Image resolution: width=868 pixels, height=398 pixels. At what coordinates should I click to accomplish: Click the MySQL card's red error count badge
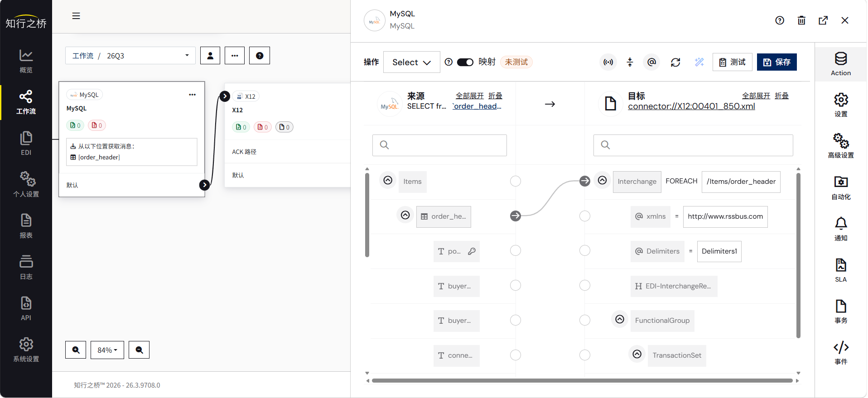[97, 125]
